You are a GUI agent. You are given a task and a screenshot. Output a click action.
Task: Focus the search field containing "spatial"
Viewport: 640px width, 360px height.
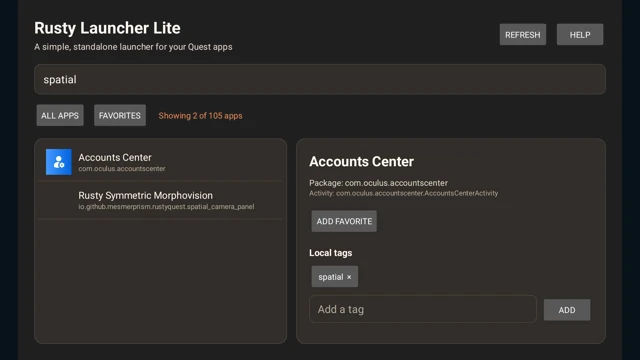click(x=320, y=79)
